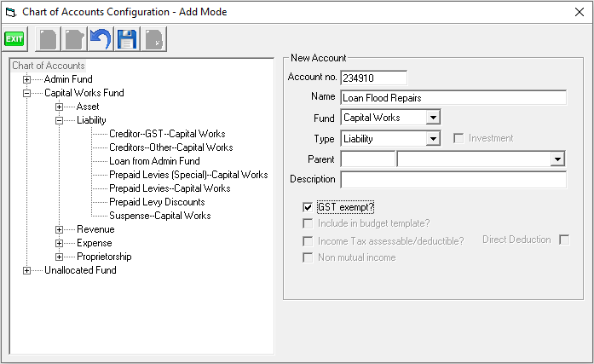Click the greyed-out page icon right of save
This screenshot has height=364, width=594.
pos(154,39)
